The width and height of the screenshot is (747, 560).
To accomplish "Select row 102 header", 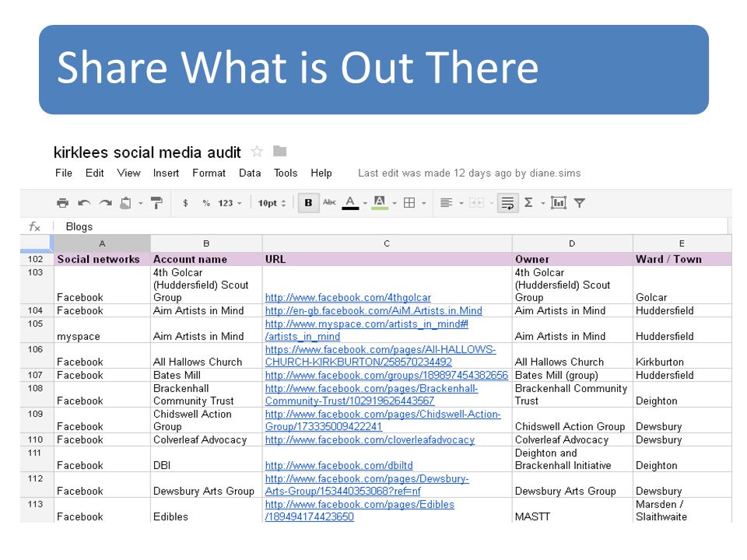I will point(37,260).
